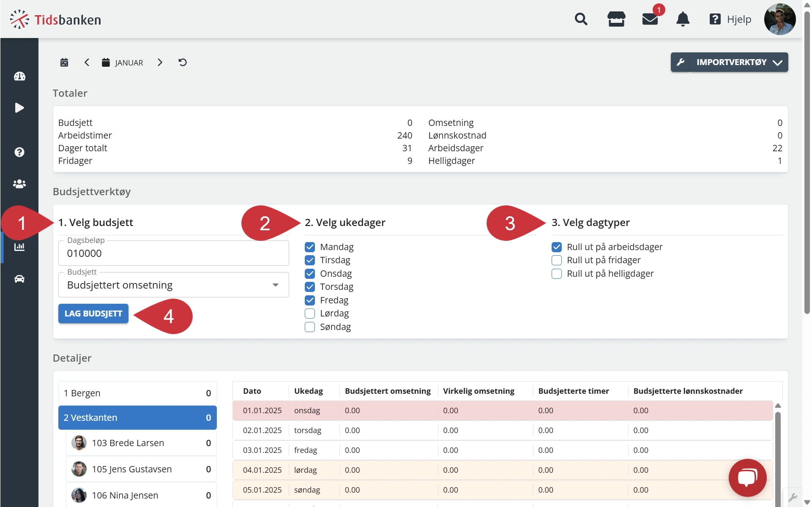Screen dimensions: 812x507
Task: Uncheck the Fredag checkbox
Action: (310, 300)
